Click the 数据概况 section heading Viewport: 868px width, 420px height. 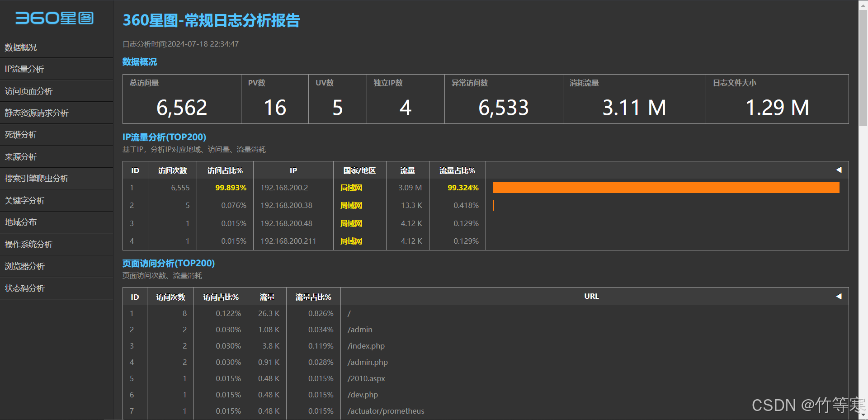pyautogui.click(x=140, y=62)
